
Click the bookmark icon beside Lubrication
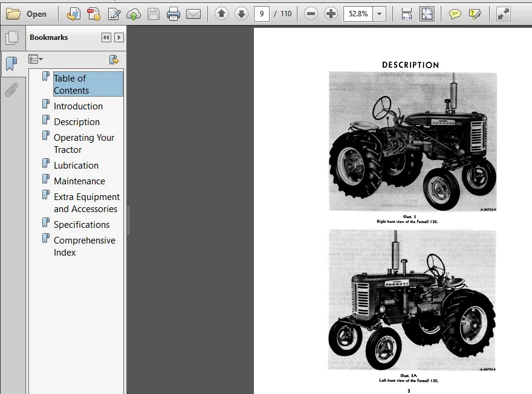(x=46, y=164)
